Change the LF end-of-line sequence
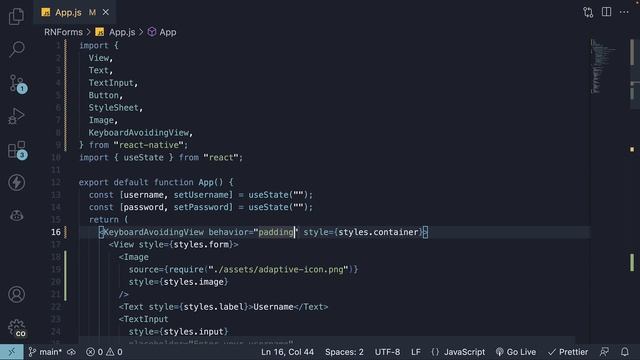This screenshot has height=360, width=640. tap(416, 352)
